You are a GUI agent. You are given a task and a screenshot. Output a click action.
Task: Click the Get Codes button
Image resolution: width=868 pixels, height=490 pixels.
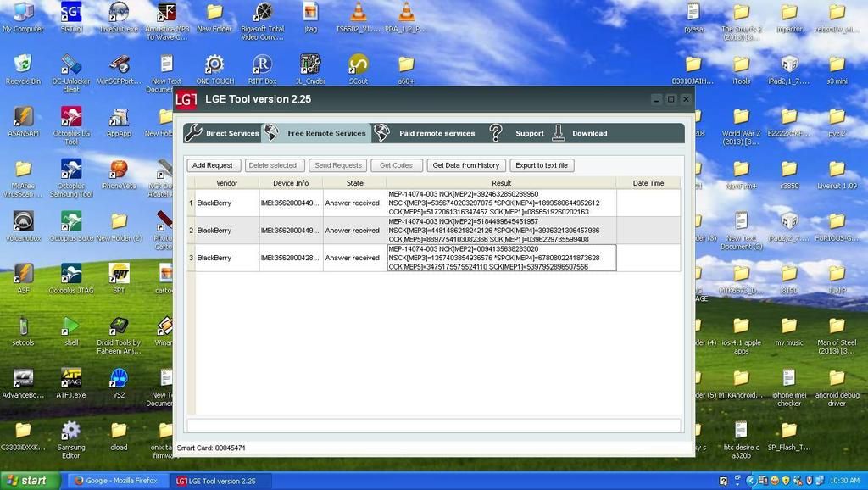pos(396,165)
